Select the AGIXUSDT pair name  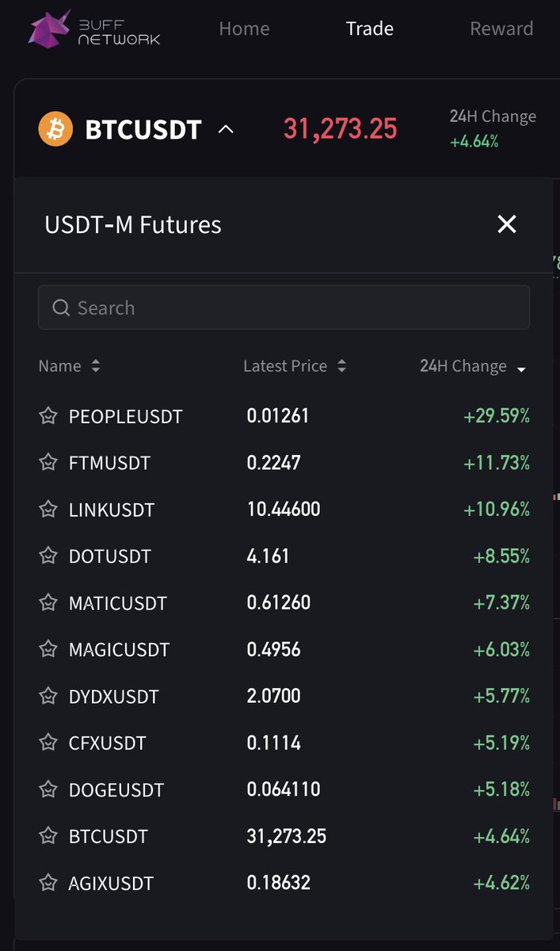click(x=112, y=883)
